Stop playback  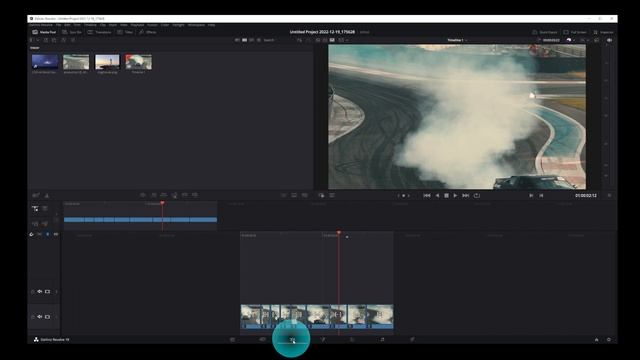coord(447,196)
